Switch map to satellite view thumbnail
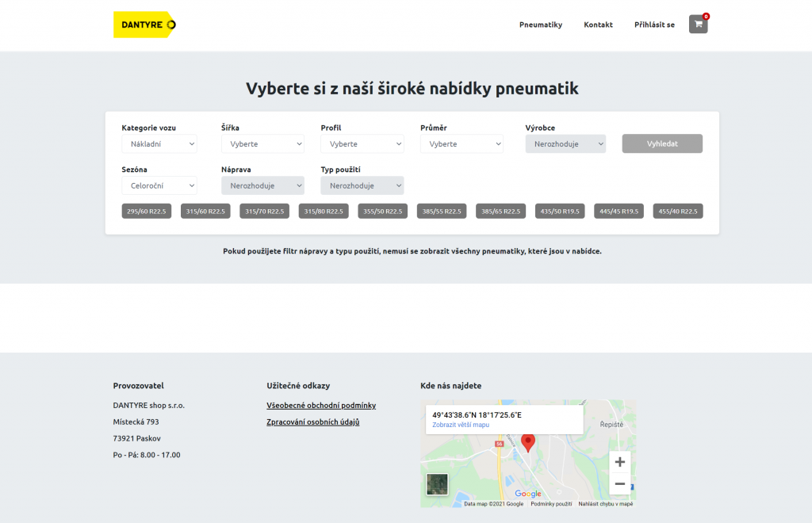 [x=437, y=484]
